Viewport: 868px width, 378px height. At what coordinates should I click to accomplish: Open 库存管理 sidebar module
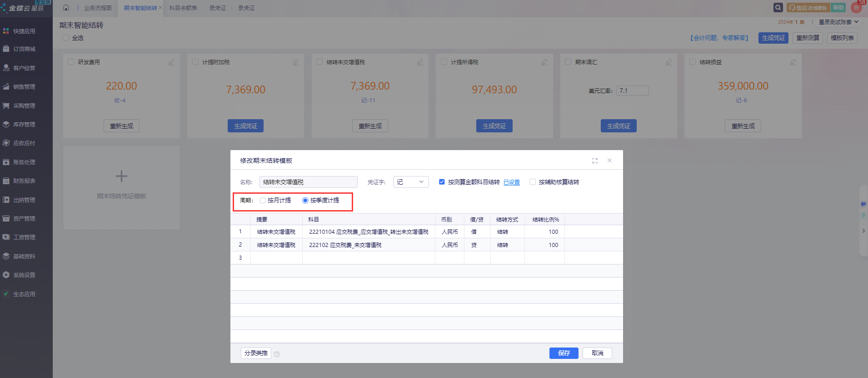(x=19, y=124)
